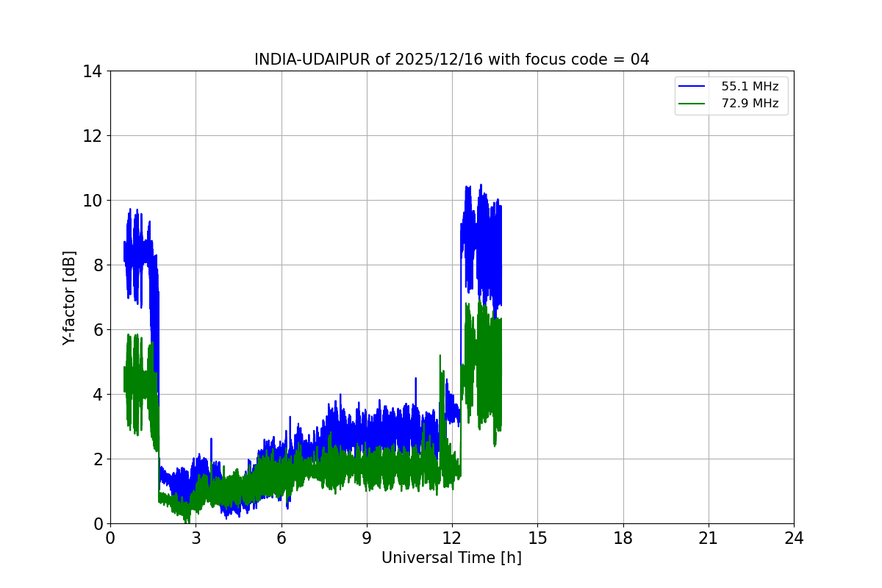This screenshot has width=882, height=588.
Task: Select the 55.1 MHz legend label
Action: pos(750,87)
